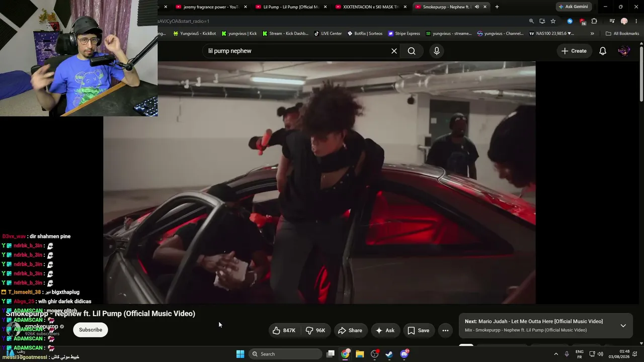Share the Smokepurpp Nephew video
Viewport: 644px width, 362px height.
coord(350,330)
